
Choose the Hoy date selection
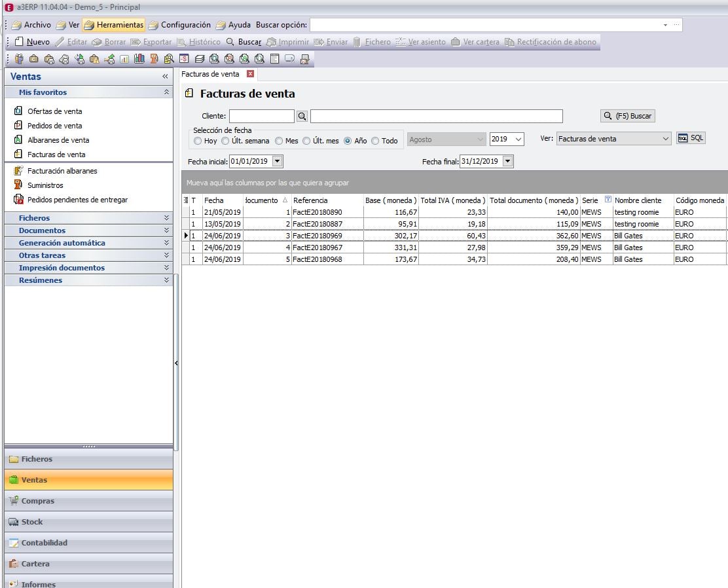click(x=198, y=140)
